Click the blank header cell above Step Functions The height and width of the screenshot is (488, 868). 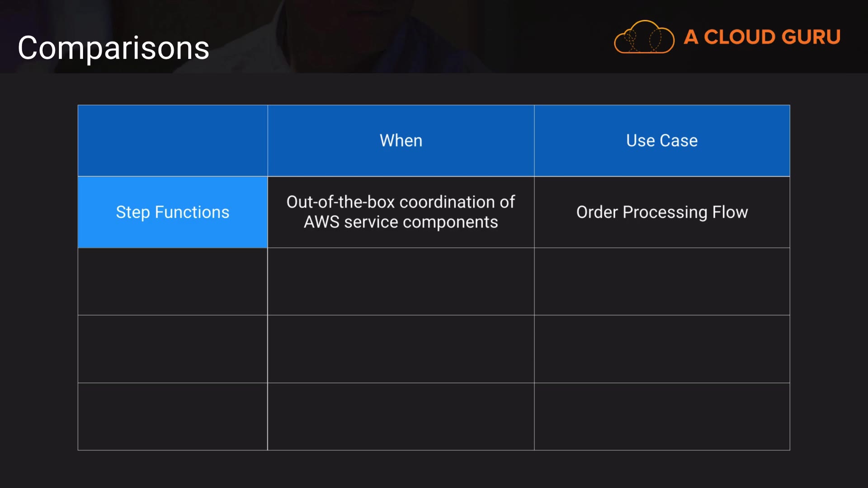172,141
